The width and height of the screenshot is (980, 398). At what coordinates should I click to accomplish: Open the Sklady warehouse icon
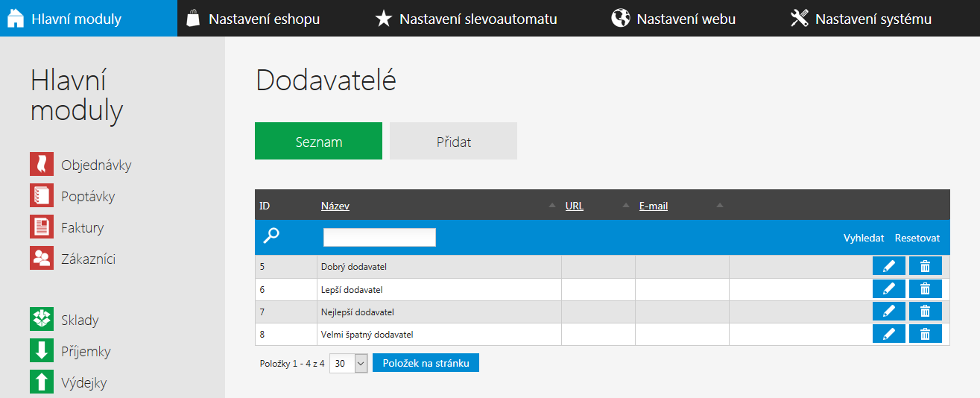[42, 320]
